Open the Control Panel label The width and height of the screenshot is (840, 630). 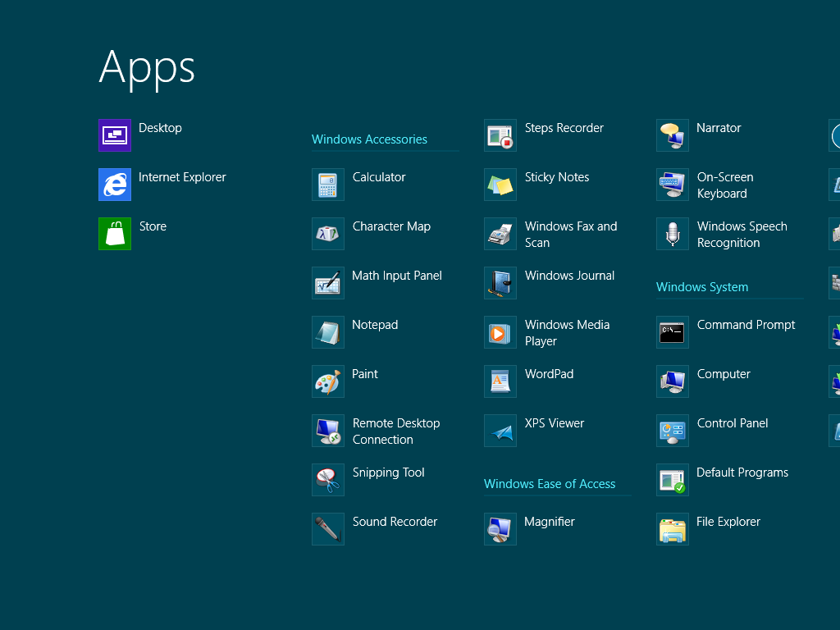[733, 423]
